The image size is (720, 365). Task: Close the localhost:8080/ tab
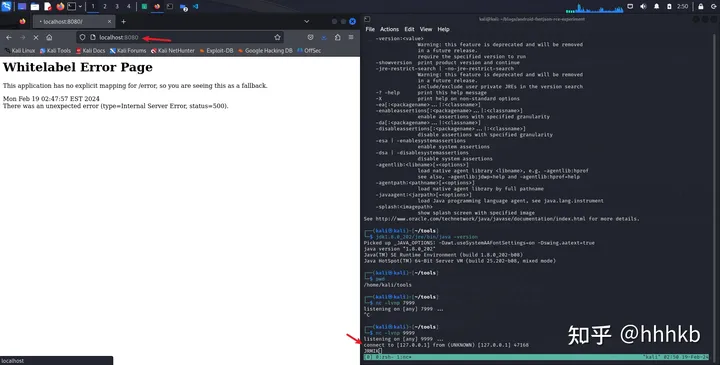(x=109, y=22)
